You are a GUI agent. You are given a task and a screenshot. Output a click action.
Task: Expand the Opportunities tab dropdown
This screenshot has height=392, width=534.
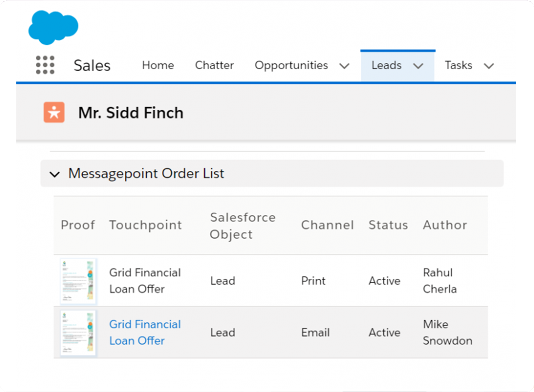(x=345, y=65)
